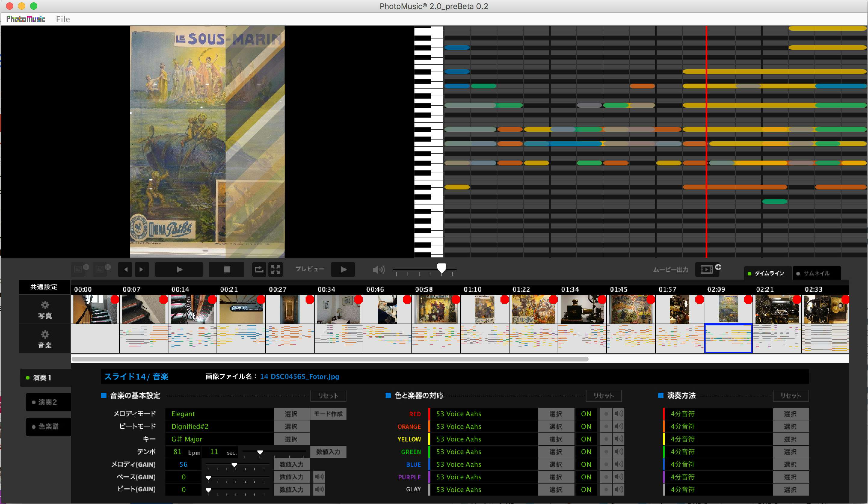Mute the RED instrument speaker icon

(619, 413)
